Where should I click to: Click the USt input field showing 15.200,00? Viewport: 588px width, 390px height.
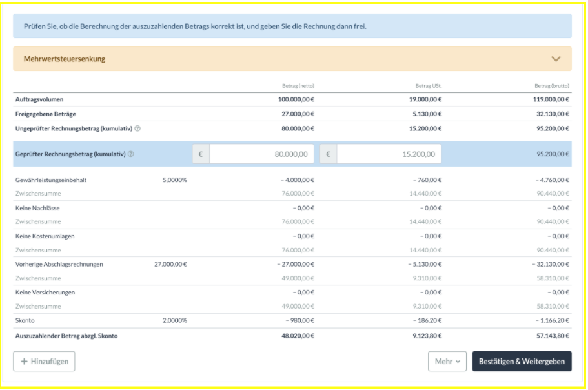pyautogui.click(x=389, y=154)
